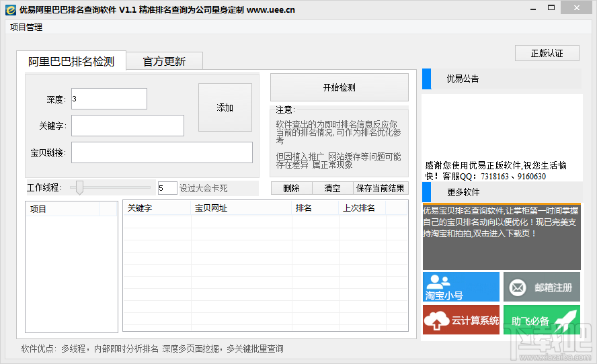Click the 删除 button
The width and height of the screenshot is (597, 364).
[x=292, y=188]
